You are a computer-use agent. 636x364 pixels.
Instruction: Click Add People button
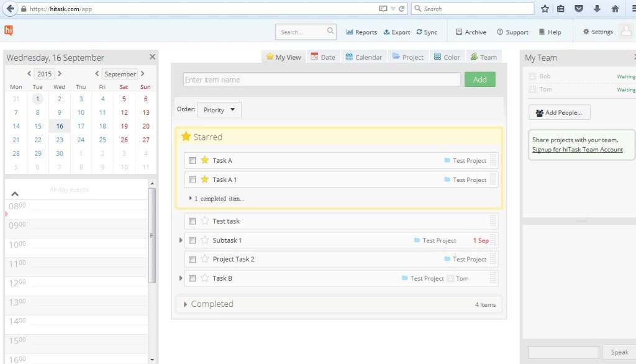click(x=560, y=112)
